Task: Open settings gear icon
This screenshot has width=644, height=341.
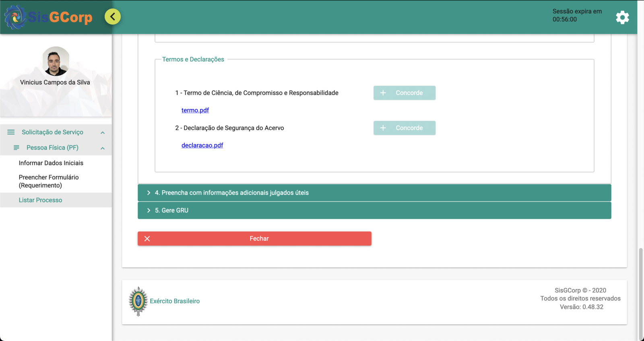Action: [x=622, y=17]
